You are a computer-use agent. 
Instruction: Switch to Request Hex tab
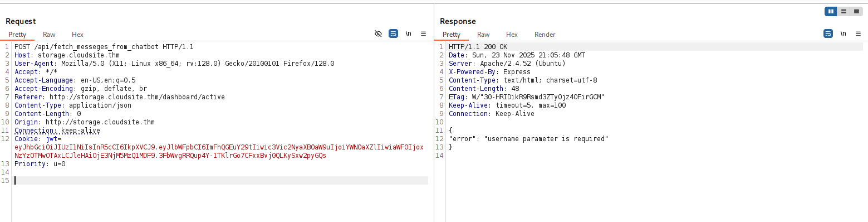[x=77, y=35]
